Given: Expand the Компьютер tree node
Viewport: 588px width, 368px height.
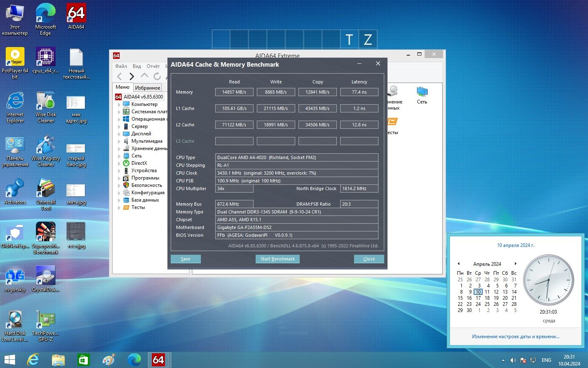Looking at the screenshot, I should click(119, 105).
